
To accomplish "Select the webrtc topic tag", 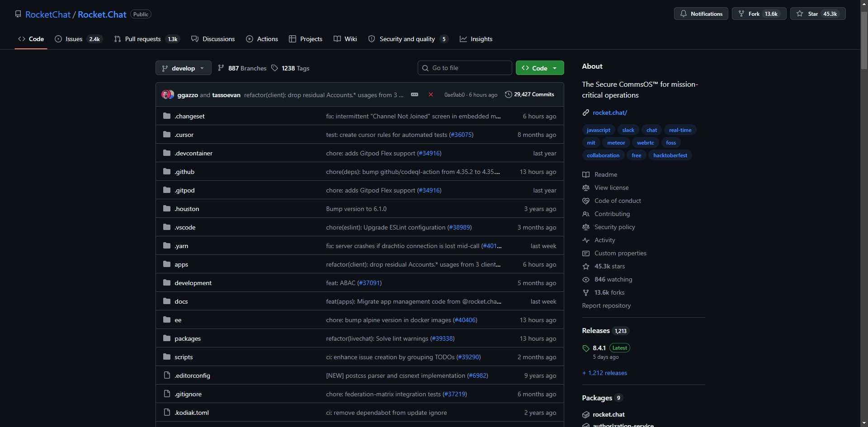I will point(645,143).
